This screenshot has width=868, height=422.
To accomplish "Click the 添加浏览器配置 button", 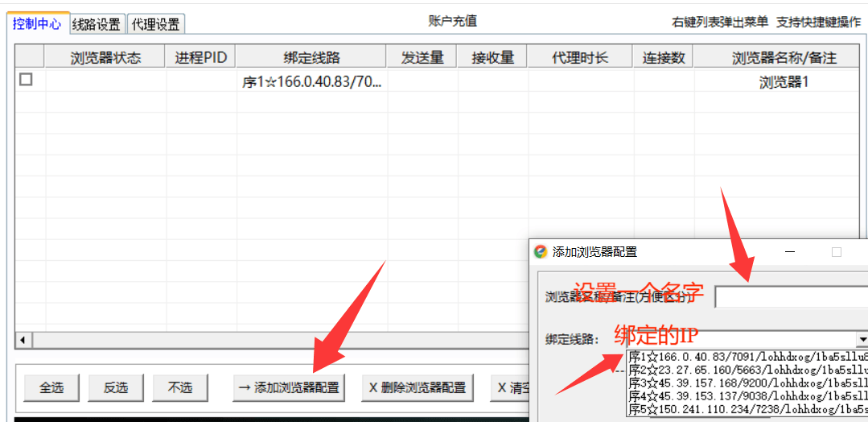I will [x=289, y=387].
